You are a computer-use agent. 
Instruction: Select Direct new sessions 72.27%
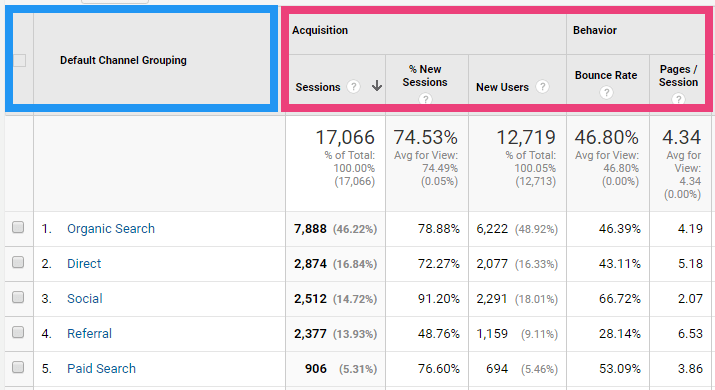pyautogui.click(x=439, y=264)
